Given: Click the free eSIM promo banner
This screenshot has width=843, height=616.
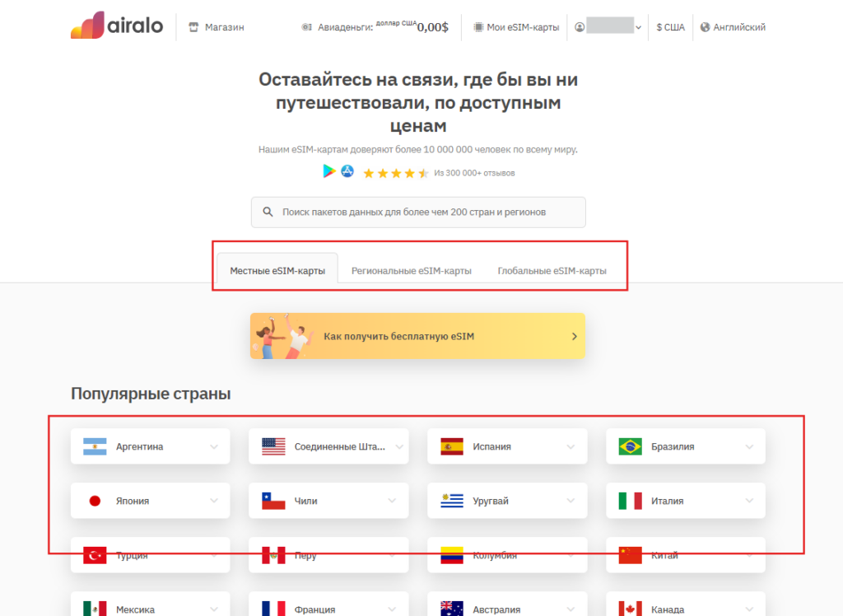Looking at the screenshot, I should click(417, 336).
